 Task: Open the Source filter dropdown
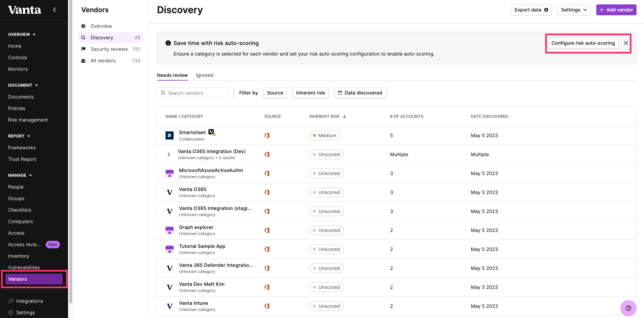point(275,93)
